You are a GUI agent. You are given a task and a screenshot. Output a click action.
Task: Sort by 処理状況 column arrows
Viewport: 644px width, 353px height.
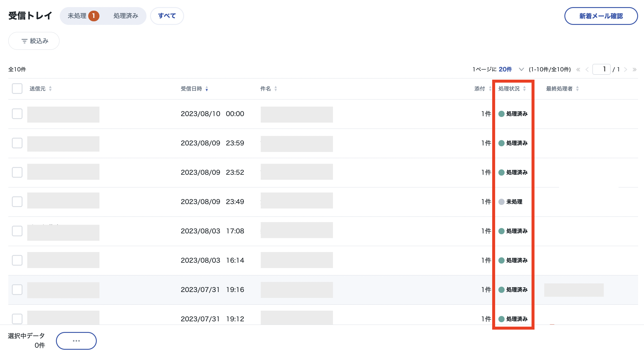(524, 89)
